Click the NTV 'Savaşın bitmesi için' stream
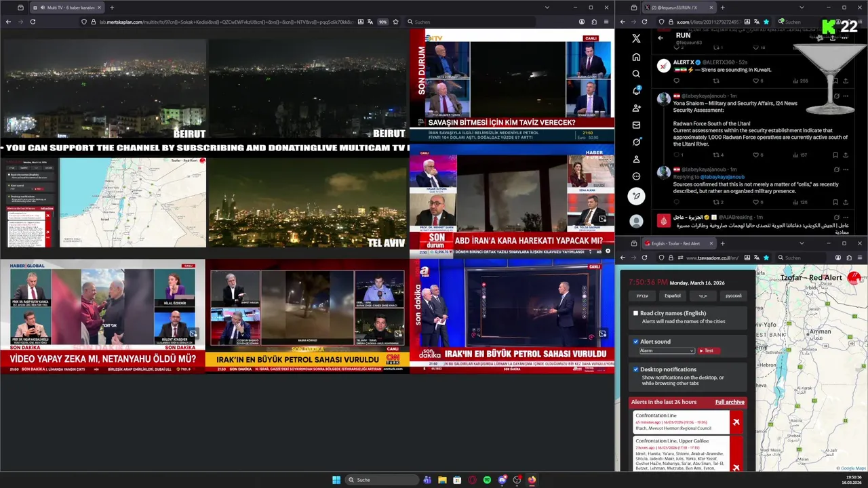The image size is (868, 488). click(x=512, y=85)
